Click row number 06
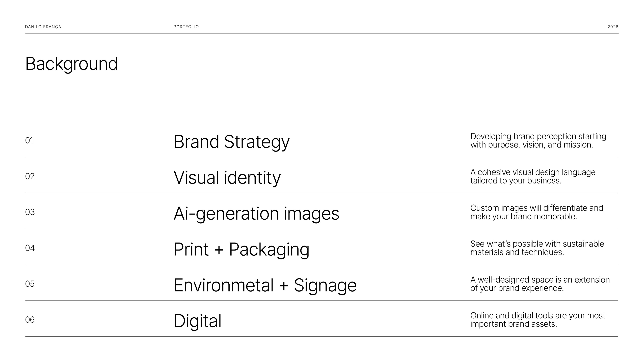 coord(30,320)
